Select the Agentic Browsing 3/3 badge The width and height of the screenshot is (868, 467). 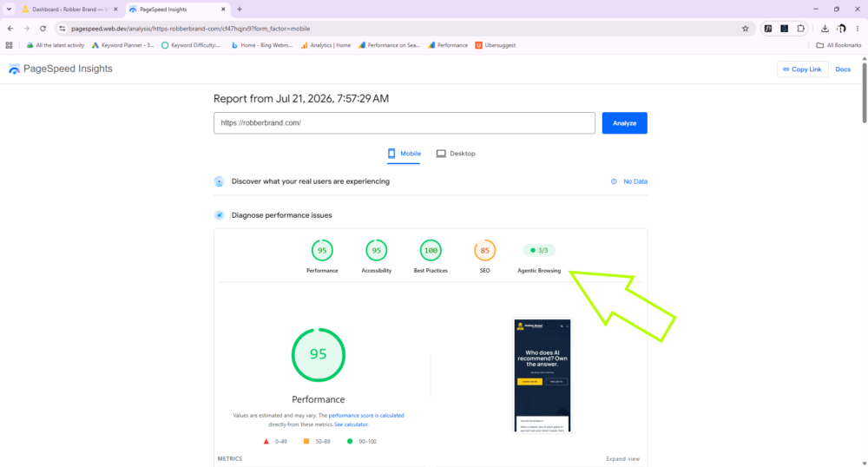(x=539, y=251)
